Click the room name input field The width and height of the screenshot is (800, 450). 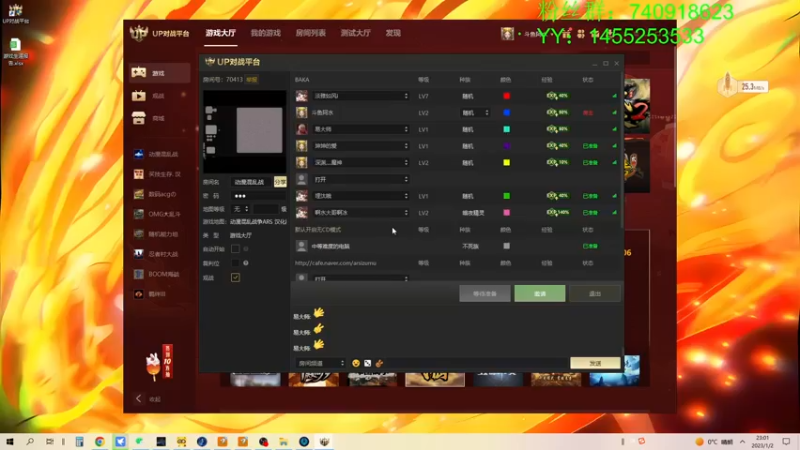251,182
